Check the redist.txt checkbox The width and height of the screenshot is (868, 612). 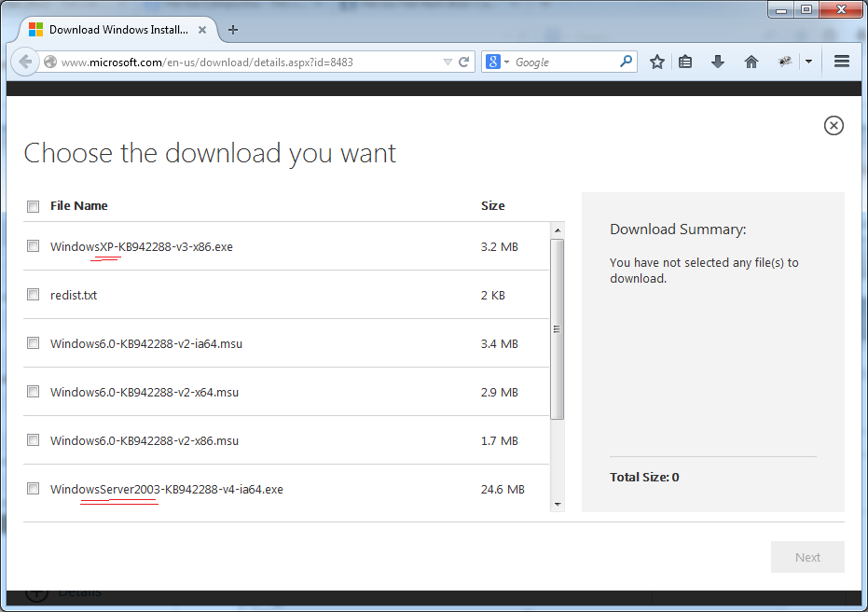tap(34, 294)
